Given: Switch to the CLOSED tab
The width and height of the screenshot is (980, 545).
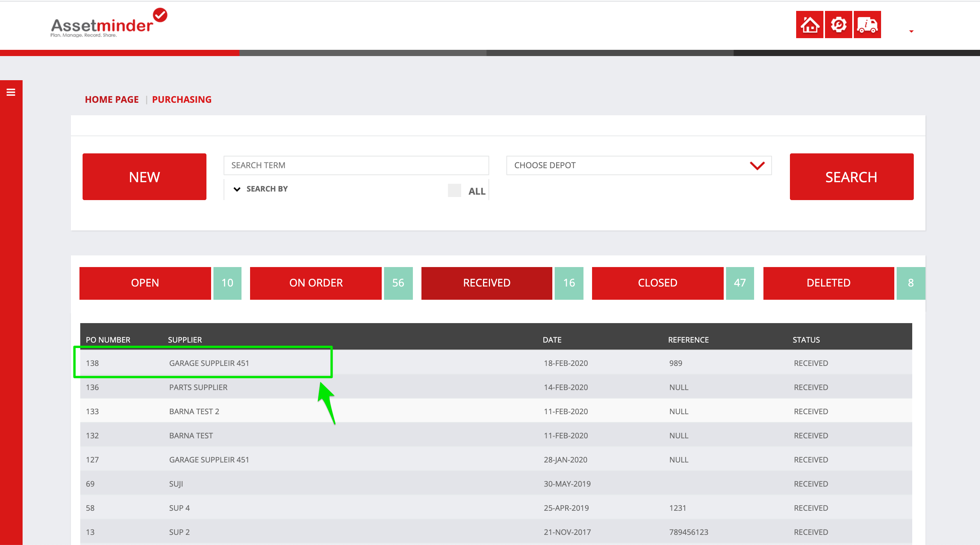Looking at the screenshot, I should pos(658,283).
